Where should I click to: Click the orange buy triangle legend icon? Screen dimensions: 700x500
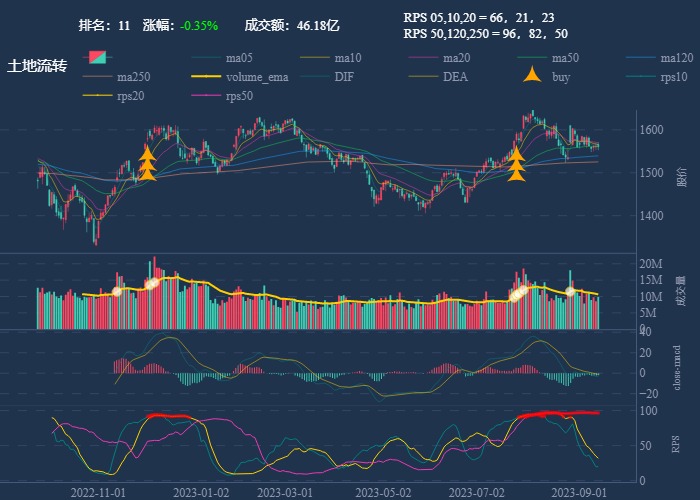pyautogui.click(x=533, y=77)
